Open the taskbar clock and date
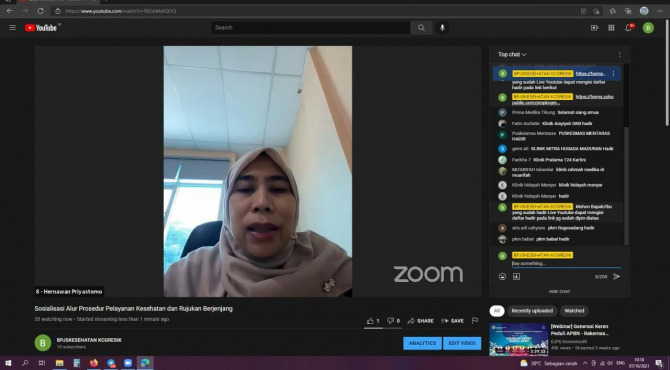This screenshot has width=670, height=370. [639, 363]
